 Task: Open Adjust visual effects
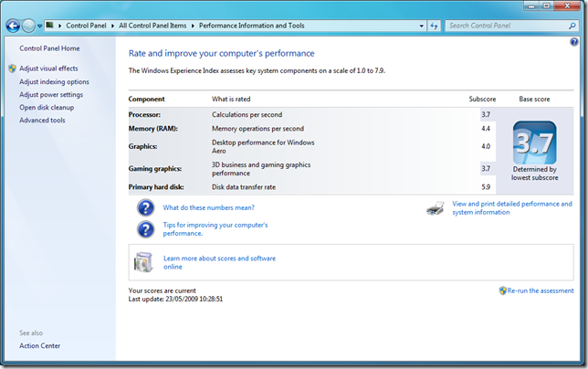(48, 69)
